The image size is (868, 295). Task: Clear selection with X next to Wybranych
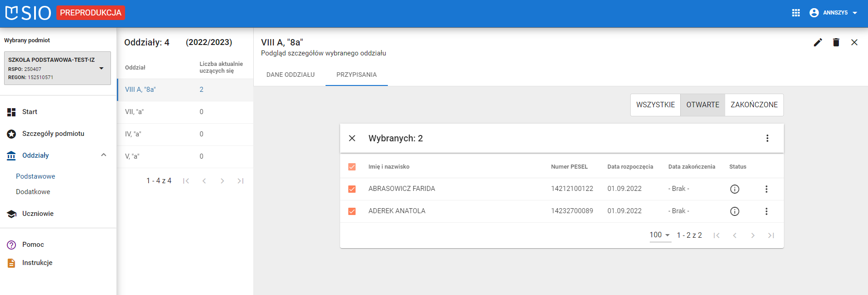pyautogui.click(x=352, y=138)
